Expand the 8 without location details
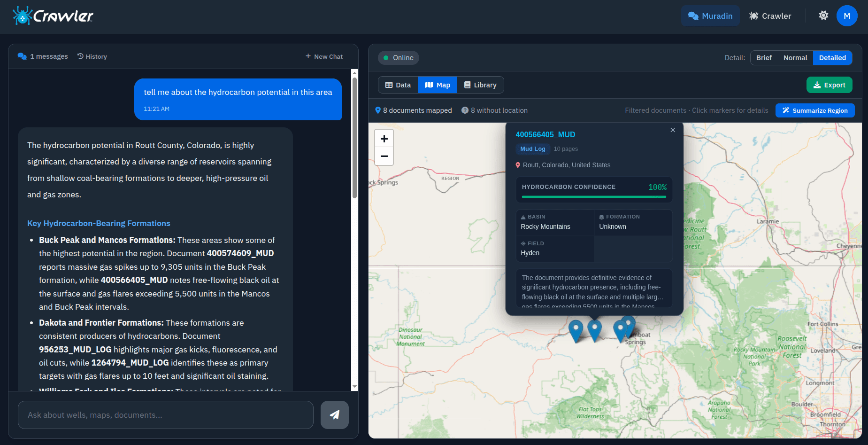 (494, 110)
